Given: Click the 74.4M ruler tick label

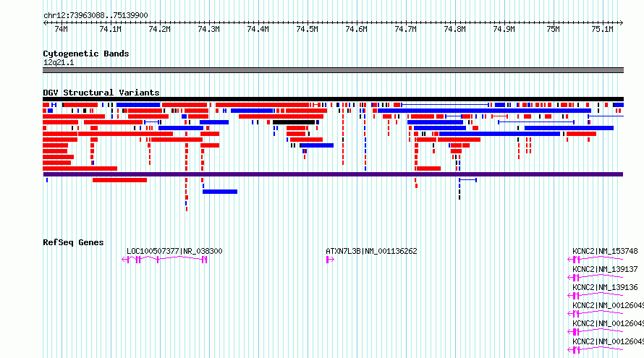Looking at the screenshot, I should 258,29.
